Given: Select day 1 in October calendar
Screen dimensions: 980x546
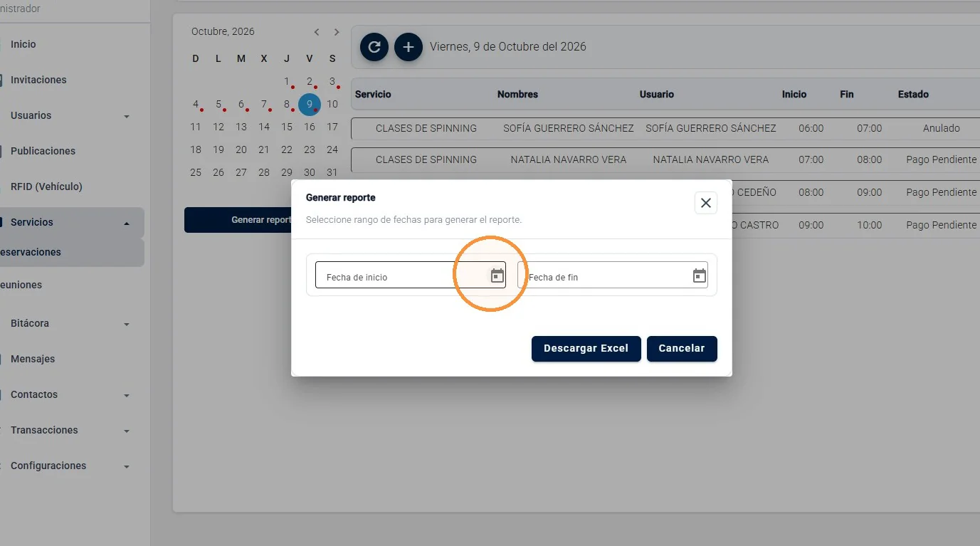Looking at the screenshot, I should click(287, 81).
